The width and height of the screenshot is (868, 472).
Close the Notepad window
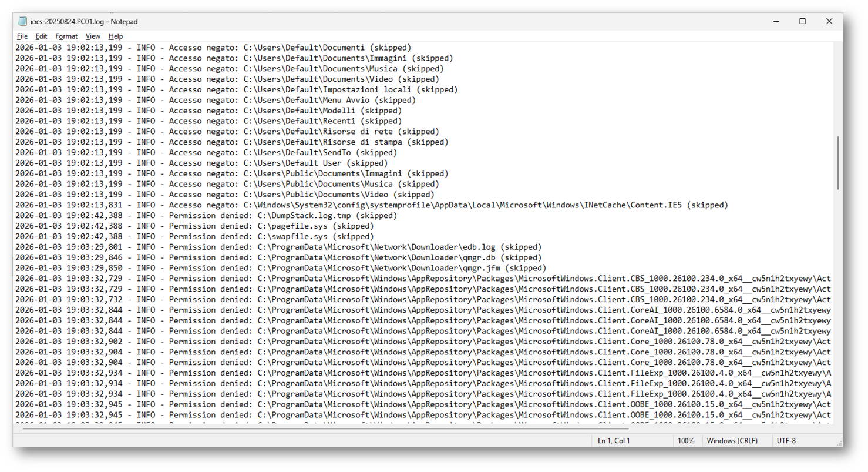(829, 21)
